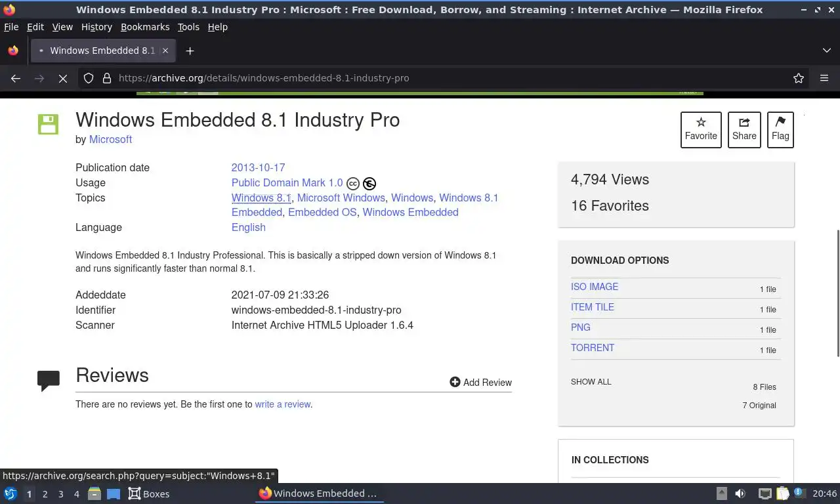Click the Favorite star icon
This screenshot has height=504, width=840.
701,123
